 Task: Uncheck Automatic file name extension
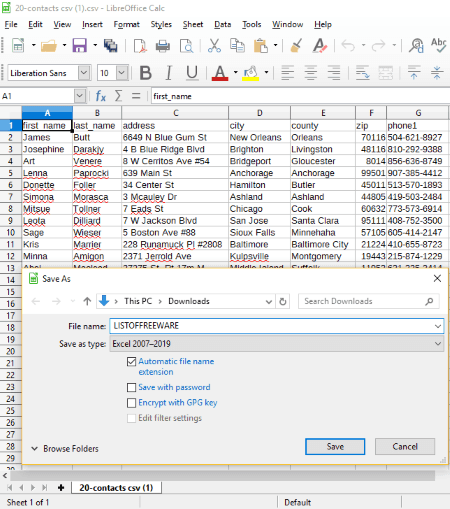(x=131, y=361)
